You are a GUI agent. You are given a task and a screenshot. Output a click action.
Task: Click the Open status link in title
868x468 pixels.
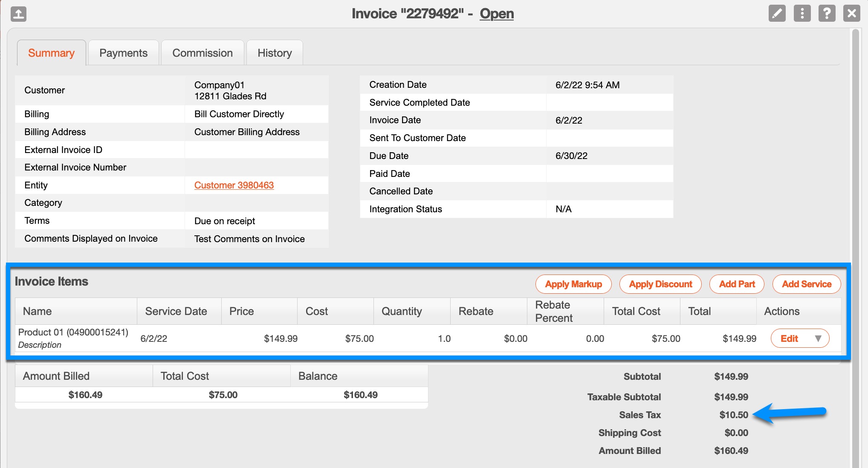497,14
